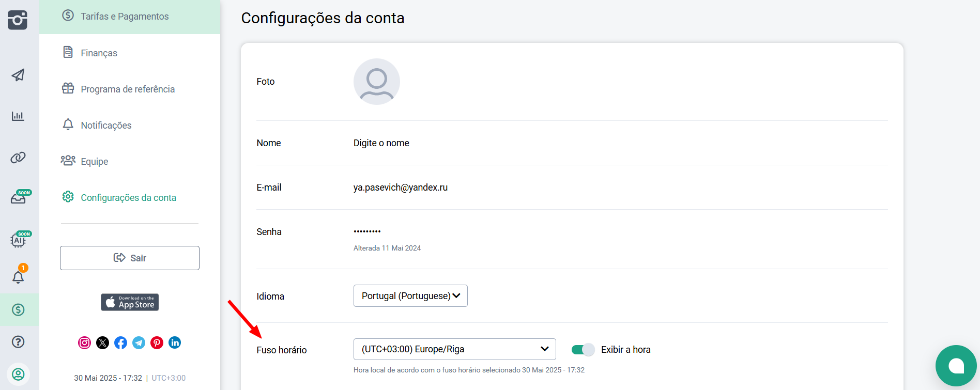Open Tarifas e Pagamentos menu item
Image resolution: width=980 pixels, height=390 pixels.
point(125,17)
